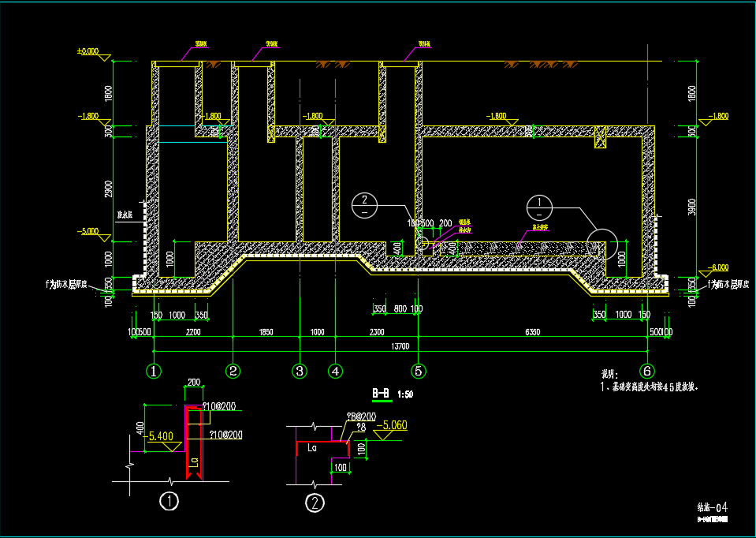Click the 结施-04 sheet number
This screenshot has height=538, width=756.
pos(713,507)
